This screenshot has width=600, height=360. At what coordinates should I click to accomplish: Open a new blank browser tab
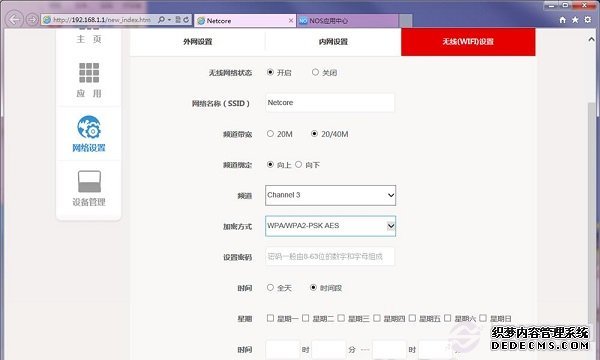(x=406, y=21)
